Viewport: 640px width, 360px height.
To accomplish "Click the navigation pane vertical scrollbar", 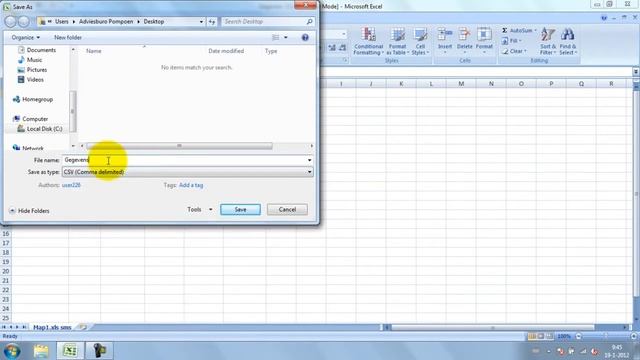I will (x=73, y=111).
